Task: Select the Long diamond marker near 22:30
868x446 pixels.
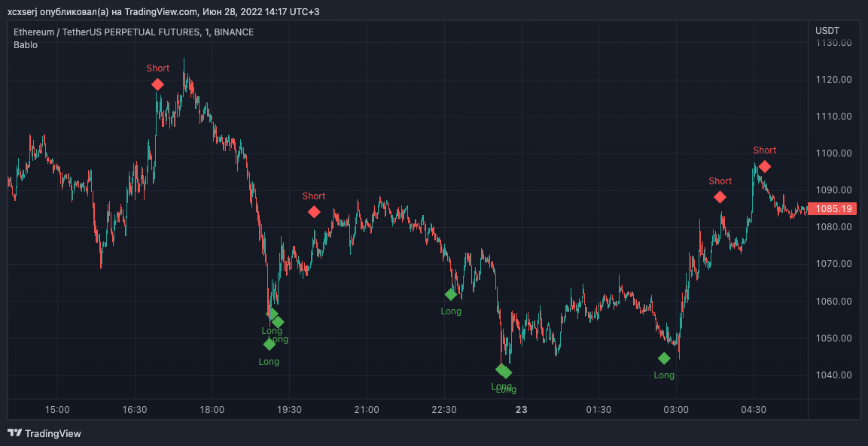Action: click(x=451, y=295)
